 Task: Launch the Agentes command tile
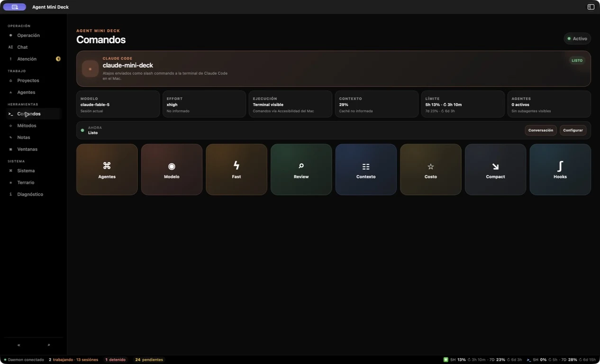[107, 170]
